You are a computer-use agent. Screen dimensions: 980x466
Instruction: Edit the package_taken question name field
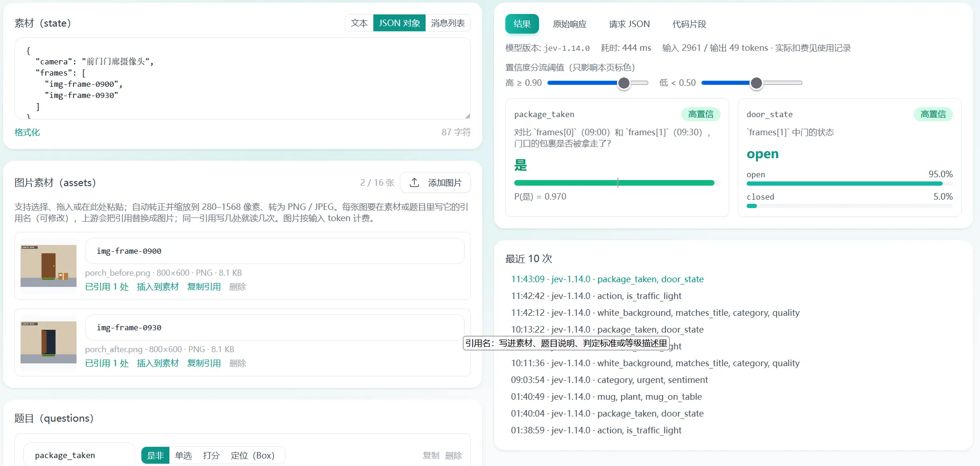point(79,455)
